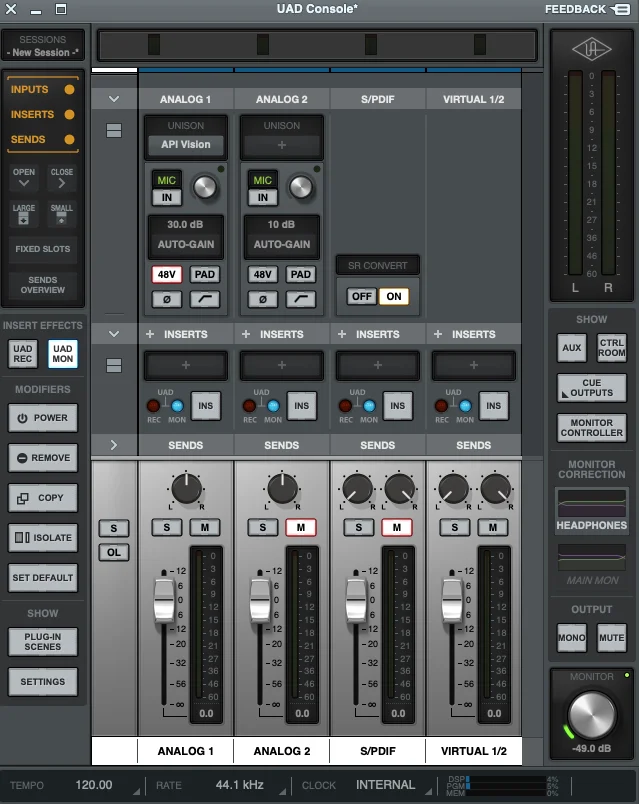
Task: Click S/PDIF UAD MON blue indicator
Action: (x=369, y=406)
